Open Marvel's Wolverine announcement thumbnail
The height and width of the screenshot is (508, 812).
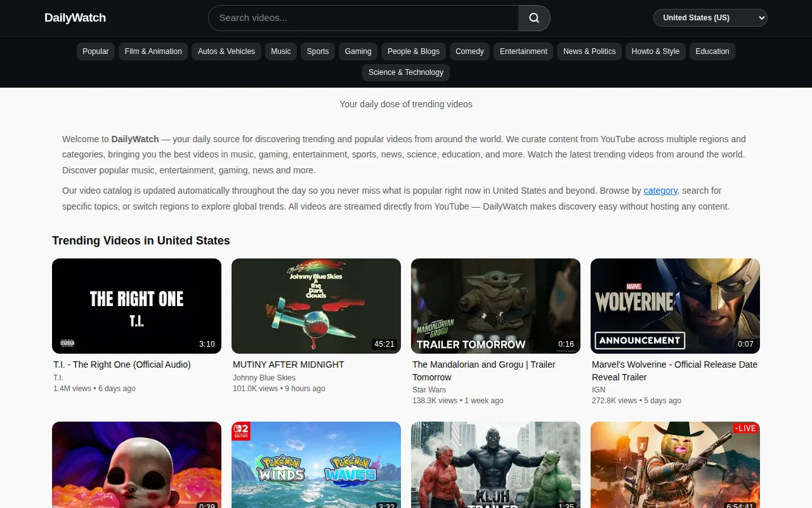pos(675,306)
